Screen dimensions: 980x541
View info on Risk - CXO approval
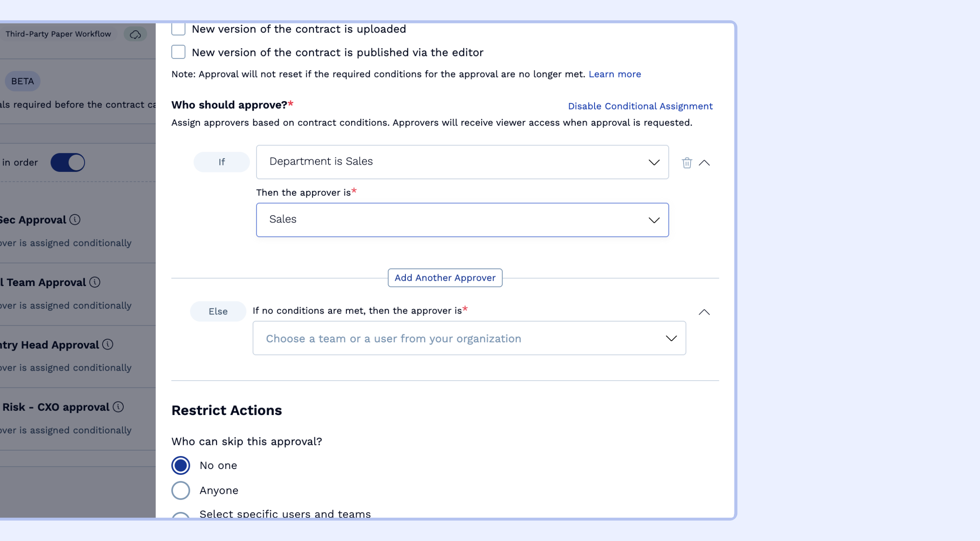pyautogui.click(x=118, y=407)
